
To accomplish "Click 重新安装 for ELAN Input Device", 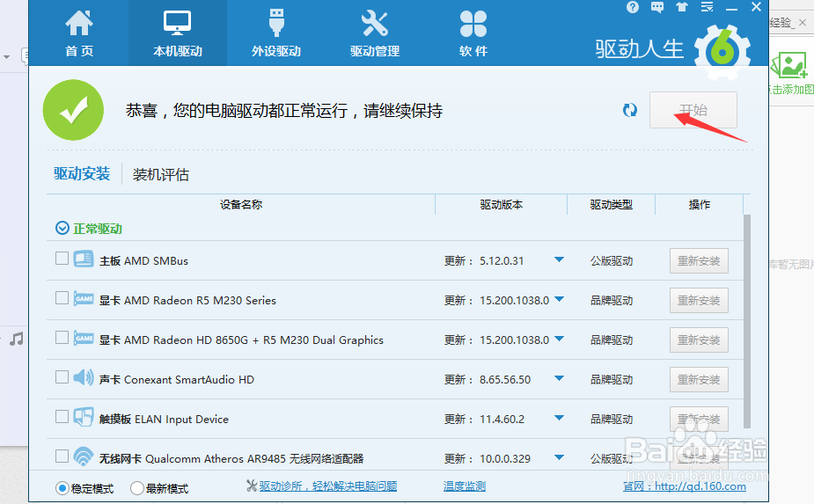I will [699, 419].
